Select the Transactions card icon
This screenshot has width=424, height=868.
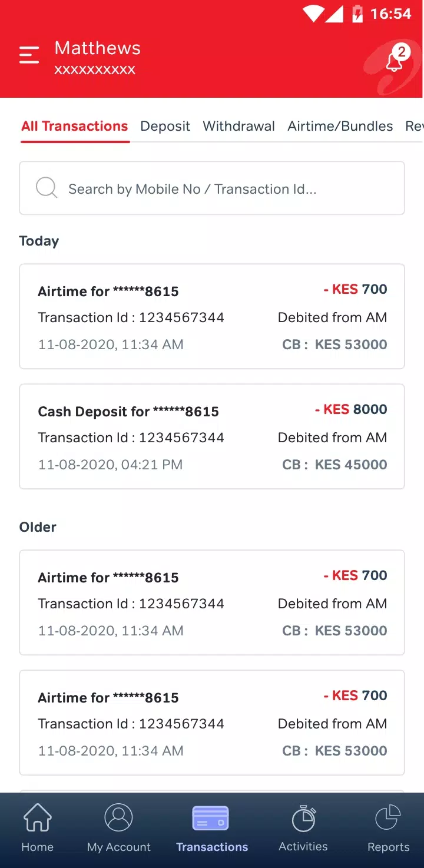(211, 818)
